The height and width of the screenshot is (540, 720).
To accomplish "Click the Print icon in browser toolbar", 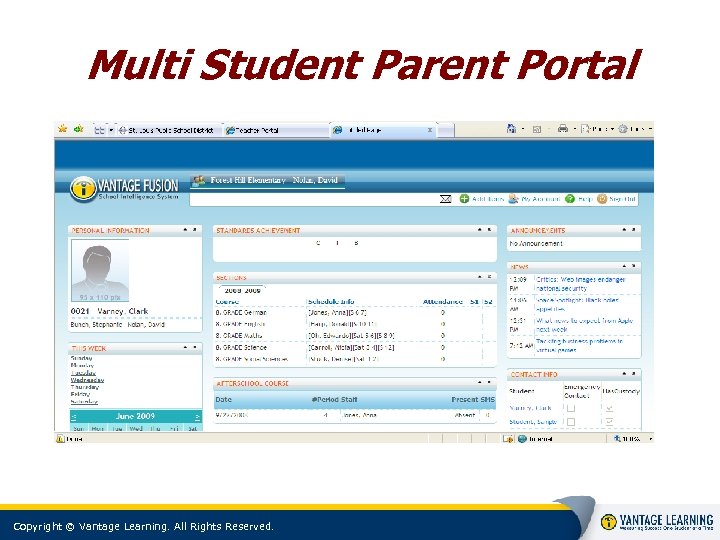I will 563,129.
